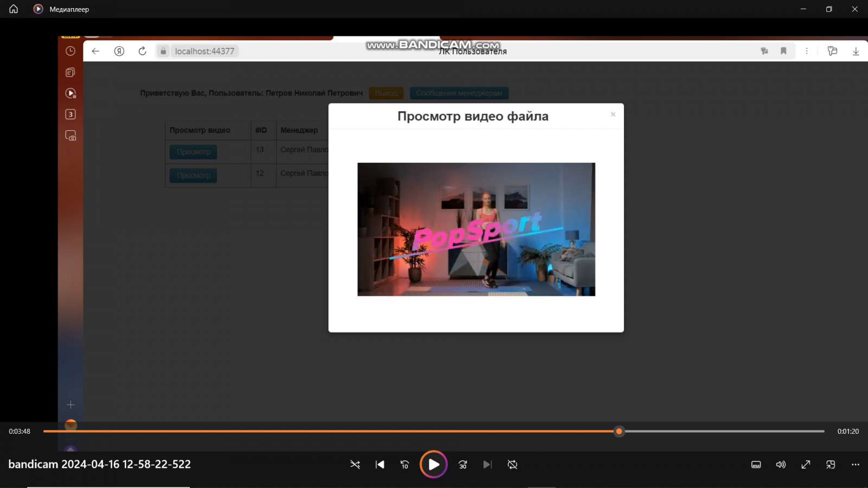This screenshot has height=488, width=868.
Task: Click the remaining time 0:01:20 label
Action: tap(848, 432)
